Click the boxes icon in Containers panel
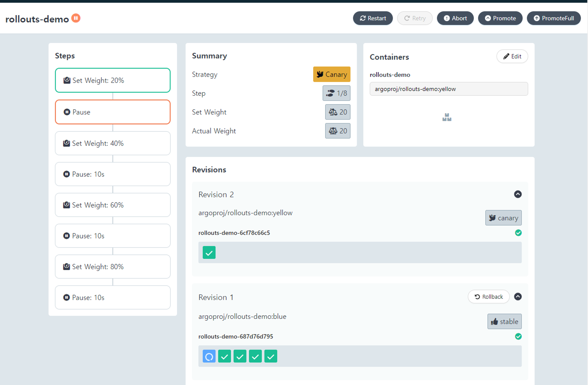 click(x=447, y=117)
